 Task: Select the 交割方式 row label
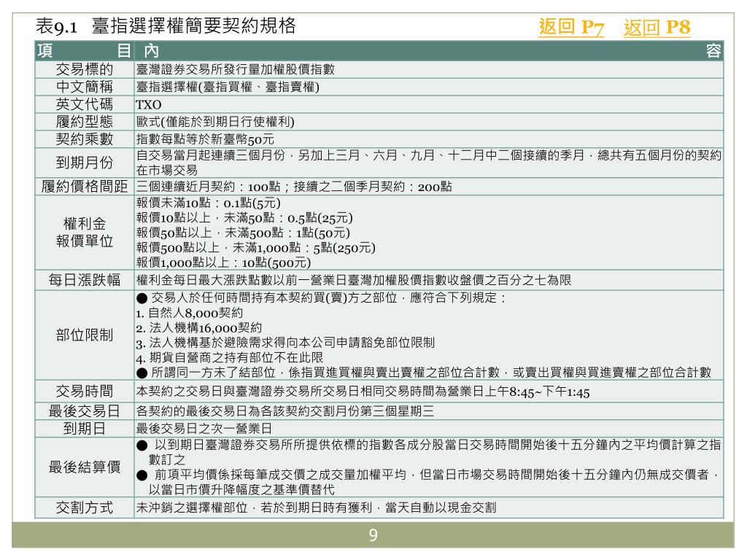(x=85, y=507)
